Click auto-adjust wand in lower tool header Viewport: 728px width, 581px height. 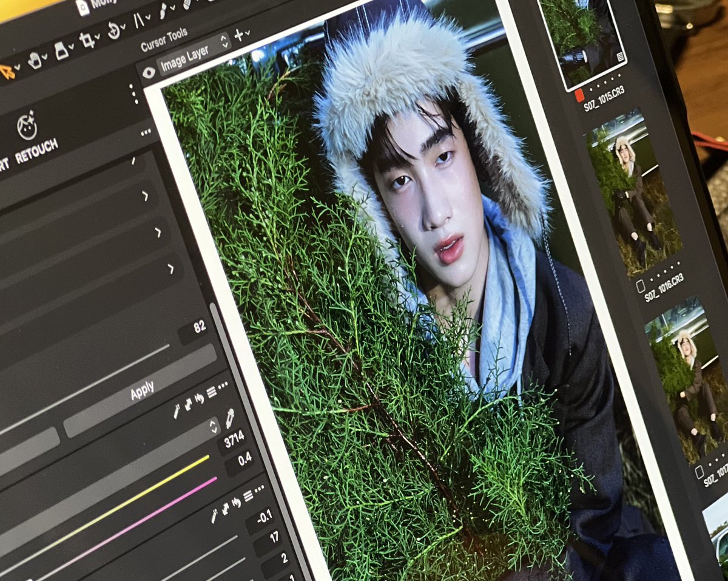coord(214,516)
